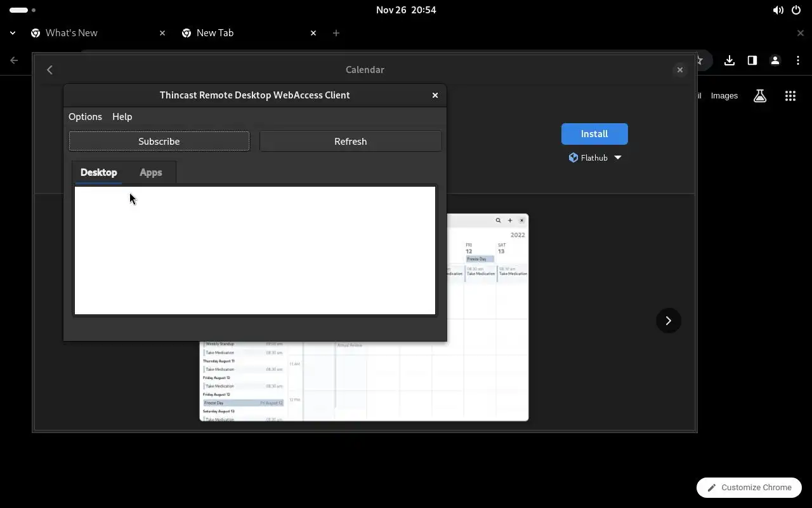Expand the Flathub source dropdown
This screenshot has width=812, height=508.
pyautogui.click(x=595, y=157)
